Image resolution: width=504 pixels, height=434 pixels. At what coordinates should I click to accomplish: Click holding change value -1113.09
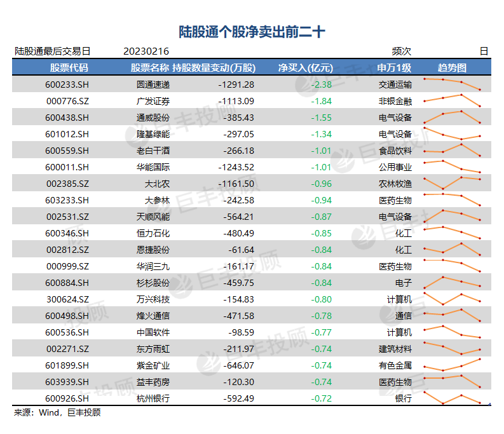pyautogui.click(x=236, y=101)
